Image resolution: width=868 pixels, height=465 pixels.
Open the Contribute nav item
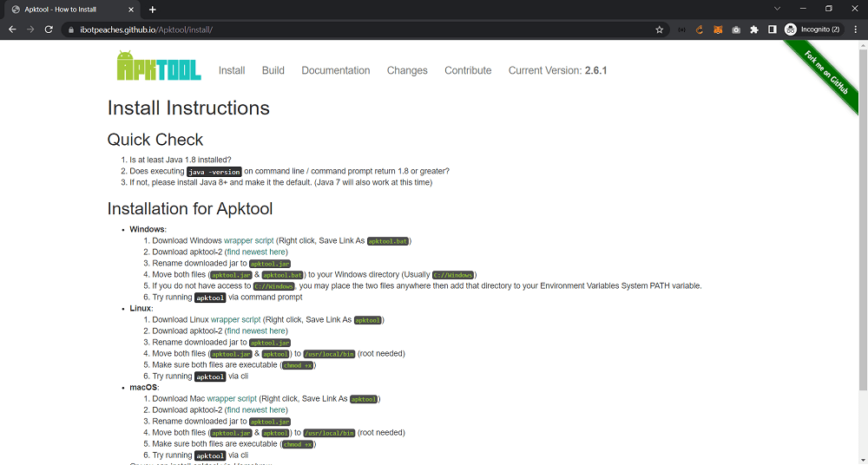click(468, 70)
